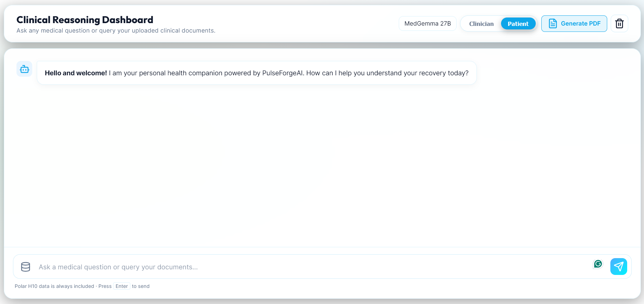Click the welcome message bubble
This screenshot has height=304, width=644.
[256, 73]
